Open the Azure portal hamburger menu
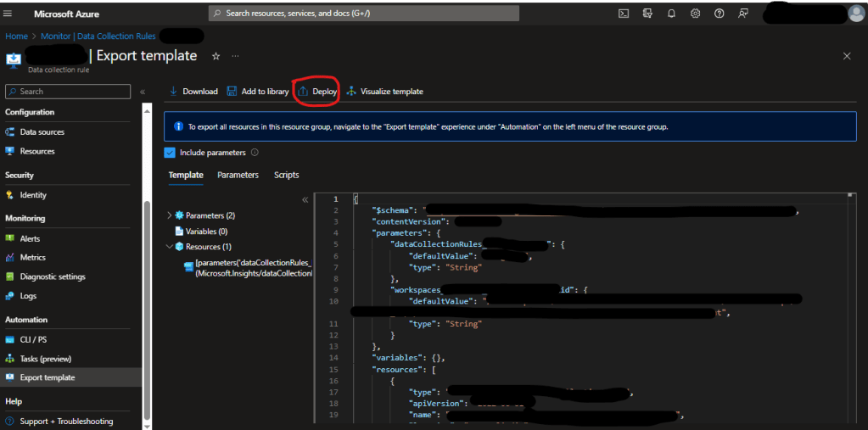This screenshot has width=868, height=430. [8, 14]
